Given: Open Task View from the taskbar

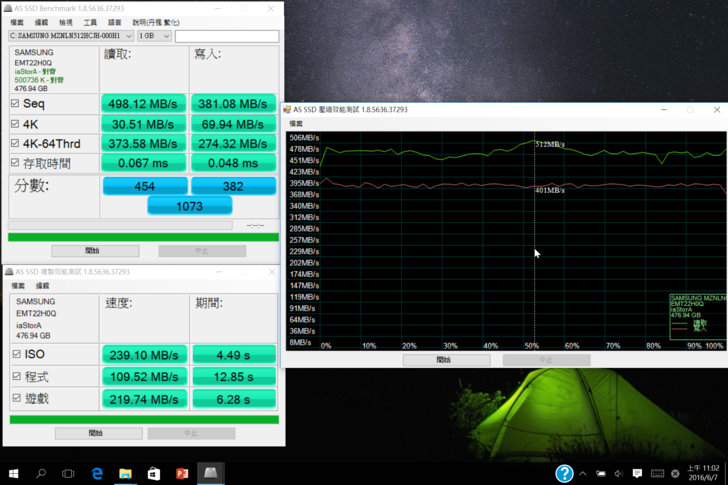Looking at the screenshot, I should click(68, 473).
